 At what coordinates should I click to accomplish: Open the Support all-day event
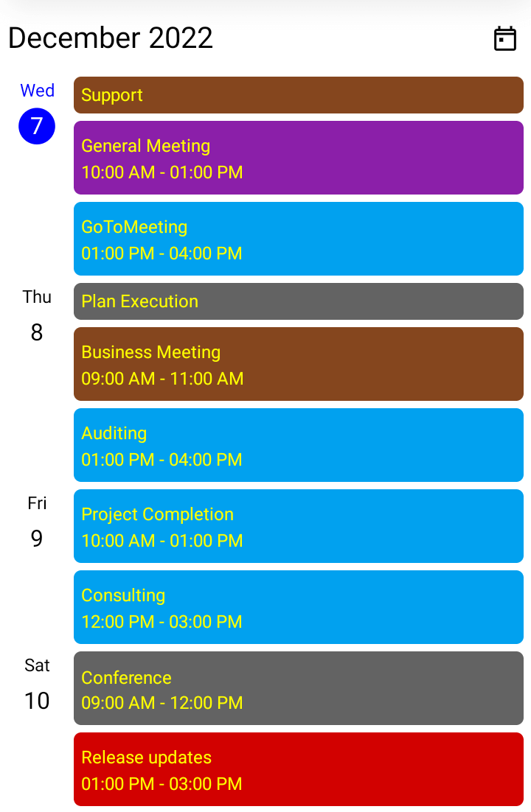pyautogui.click(x=298, y=95)
